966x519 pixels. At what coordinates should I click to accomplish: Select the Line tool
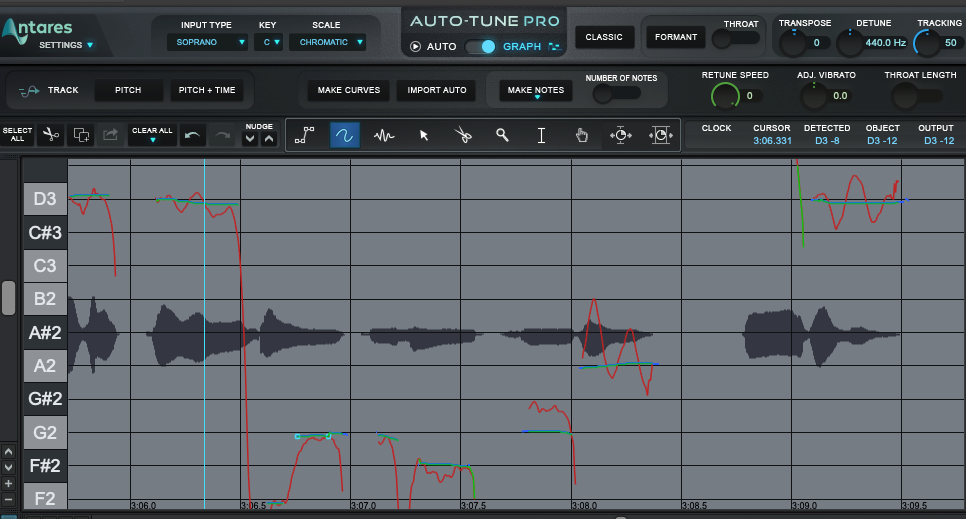(304, 135)
